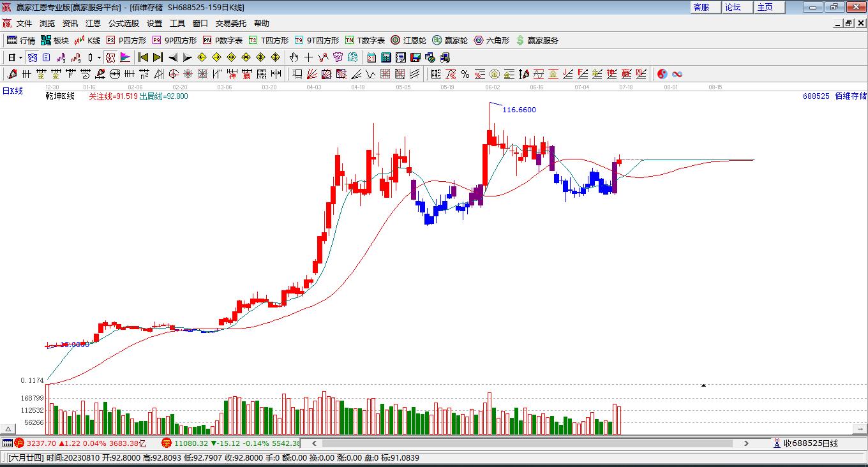Viewport: 868px width, 467px height.
Task: Open the 窗口 menu
Action: 200,24
